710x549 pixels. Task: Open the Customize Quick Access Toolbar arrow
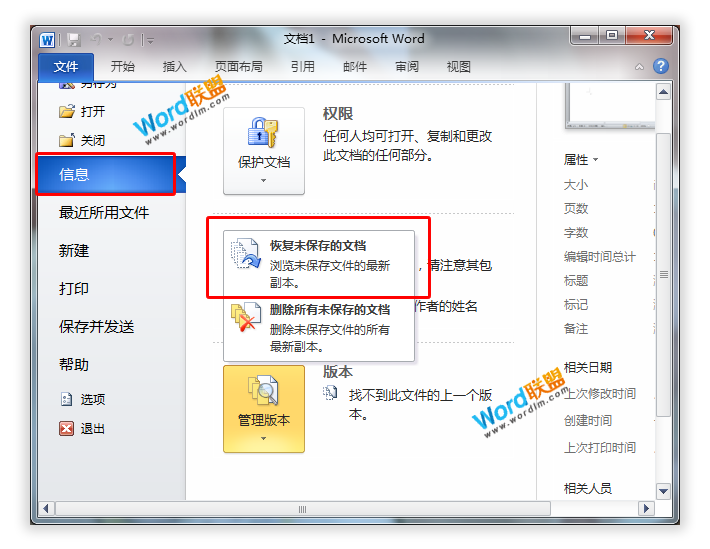point(150,41)
